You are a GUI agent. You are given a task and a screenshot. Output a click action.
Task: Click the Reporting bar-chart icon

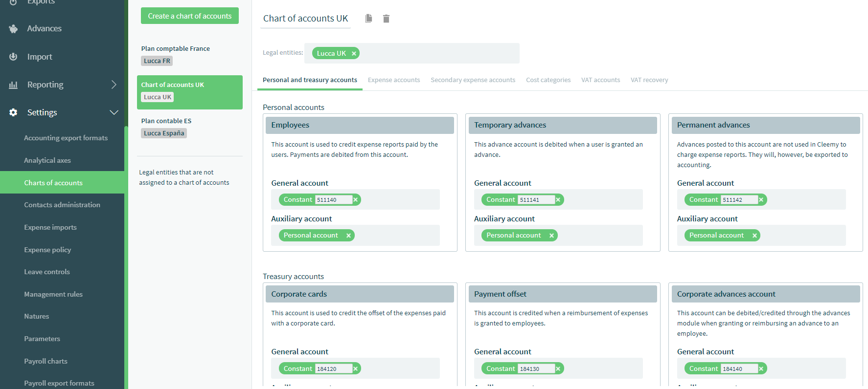(13, 85)
